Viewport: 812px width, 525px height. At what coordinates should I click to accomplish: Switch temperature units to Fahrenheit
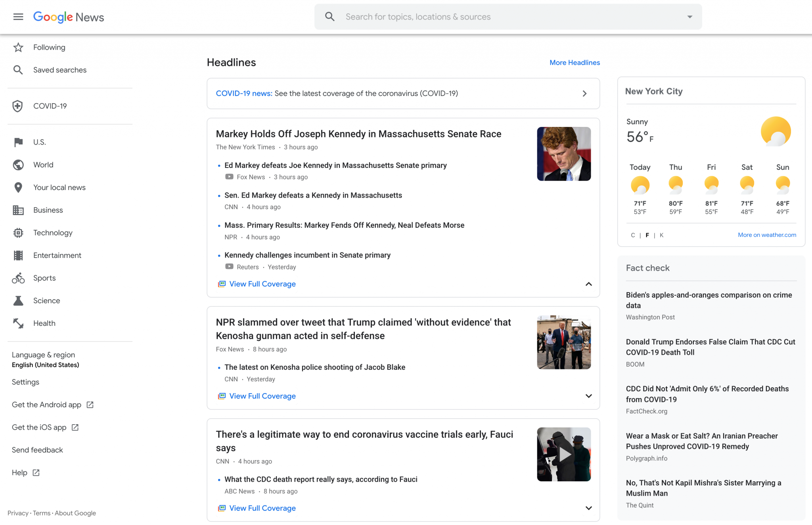click(x=647, y=235)
